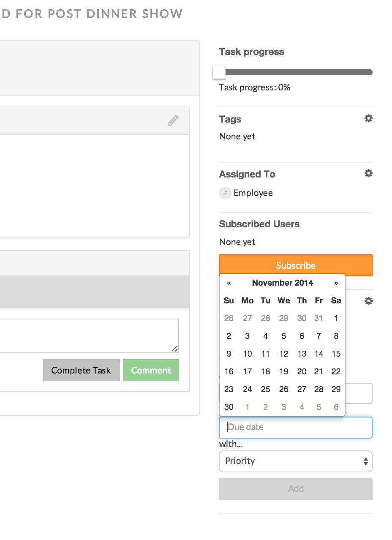Choose date 30 in last calendar row
The image size is (392, 540).
point(229,407)
